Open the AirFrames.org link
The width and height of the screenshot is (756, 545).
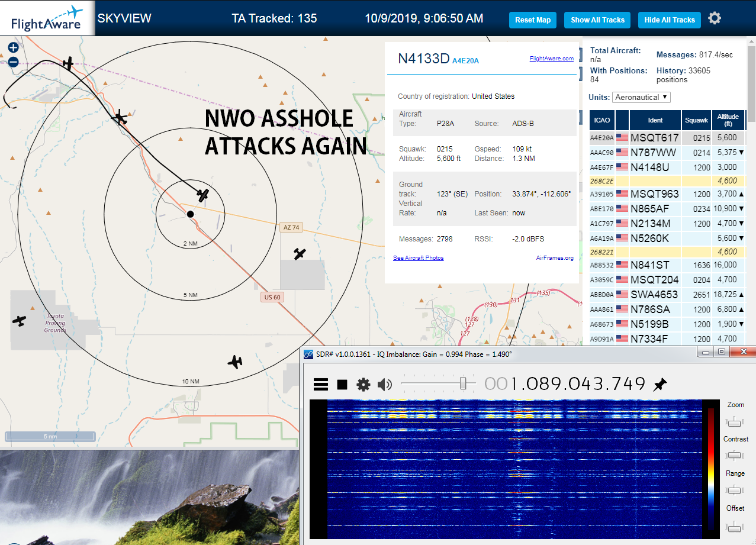pyautogui.click(x=555, y=258)
